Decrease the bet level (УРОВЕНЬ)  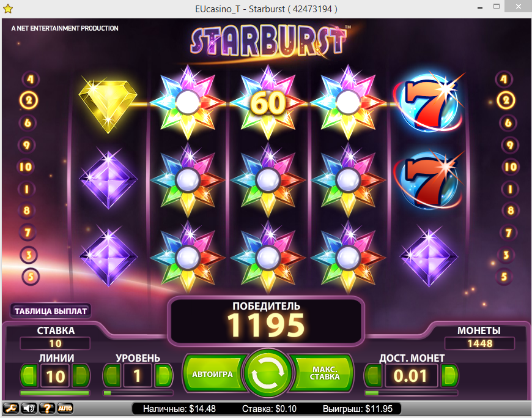tap(112, 375)
